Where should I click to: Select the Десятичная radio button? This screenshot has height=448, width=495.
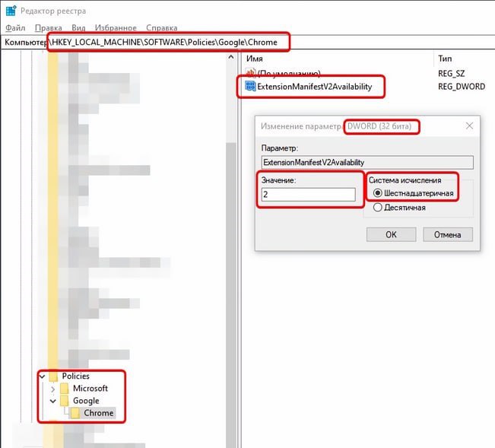(x=377, y=208)
